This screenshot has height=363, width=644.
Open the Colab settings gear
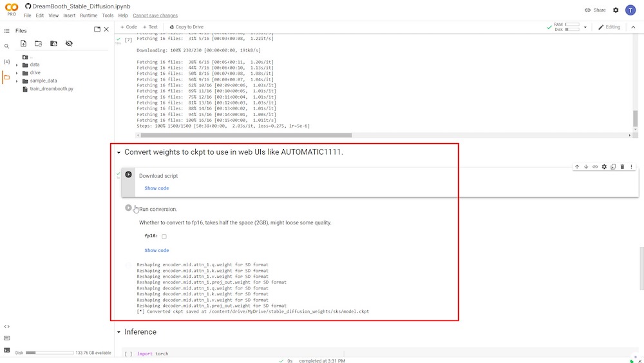pos(616,10)
